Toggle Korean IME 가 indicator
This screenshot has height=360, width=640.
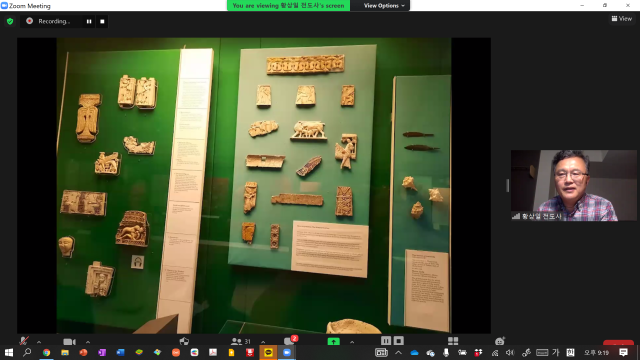click(556, 352)
